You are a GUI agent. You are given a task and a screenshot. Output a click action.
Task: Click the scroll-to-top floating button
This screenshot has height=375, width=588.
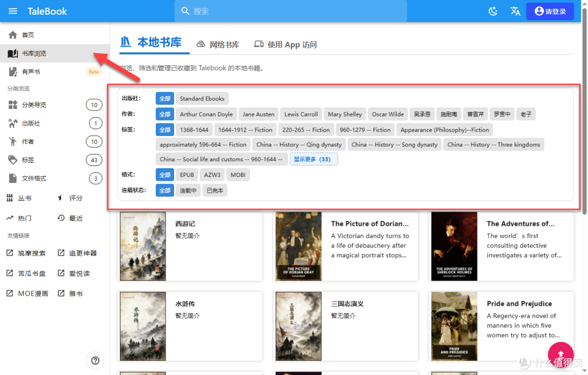(x=561, y=355)
